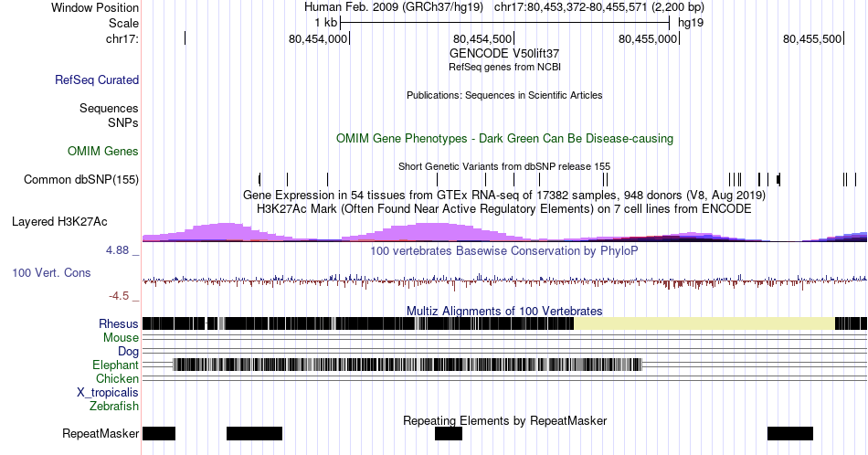
Task: Select the Common dbSNP(155) track label
Action: click(80, 179)
